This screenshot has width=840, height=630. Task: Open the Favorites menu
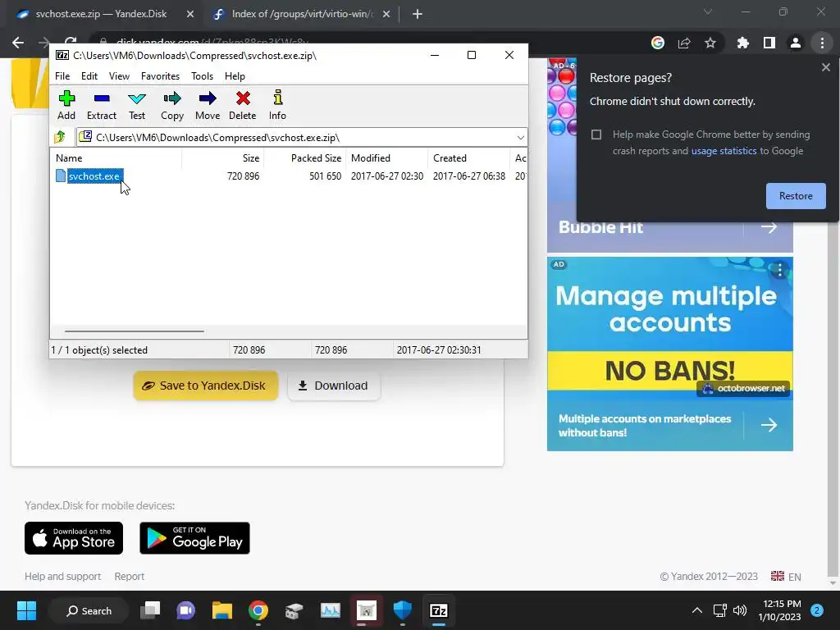(x=160, y=76)
